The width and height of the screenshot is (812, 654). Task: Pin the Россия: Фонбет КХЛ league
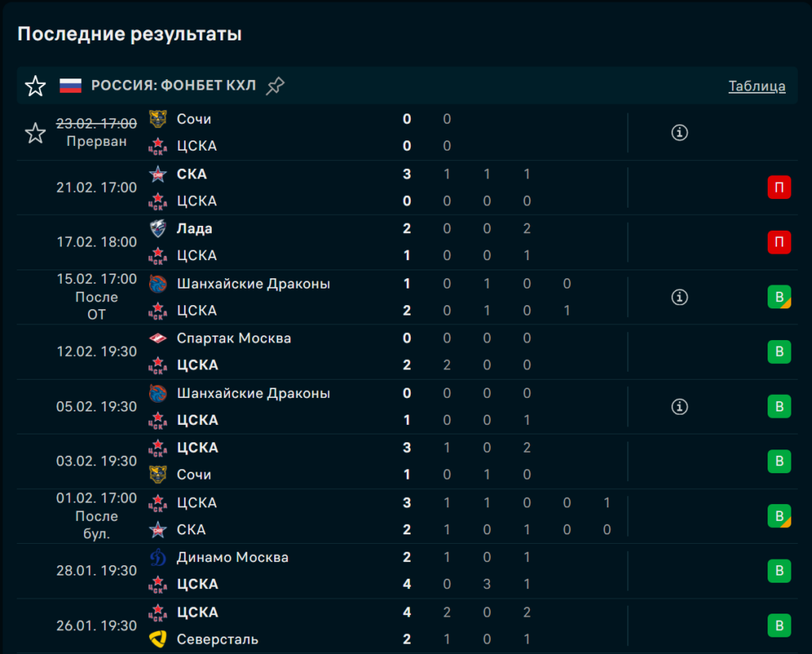(x=275, y=86)
